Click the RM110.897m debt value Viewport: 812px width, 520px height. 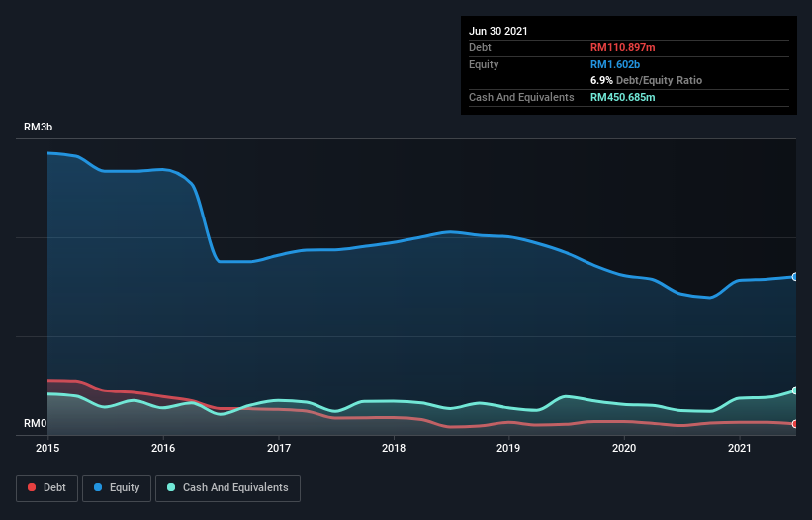[622, 47]
